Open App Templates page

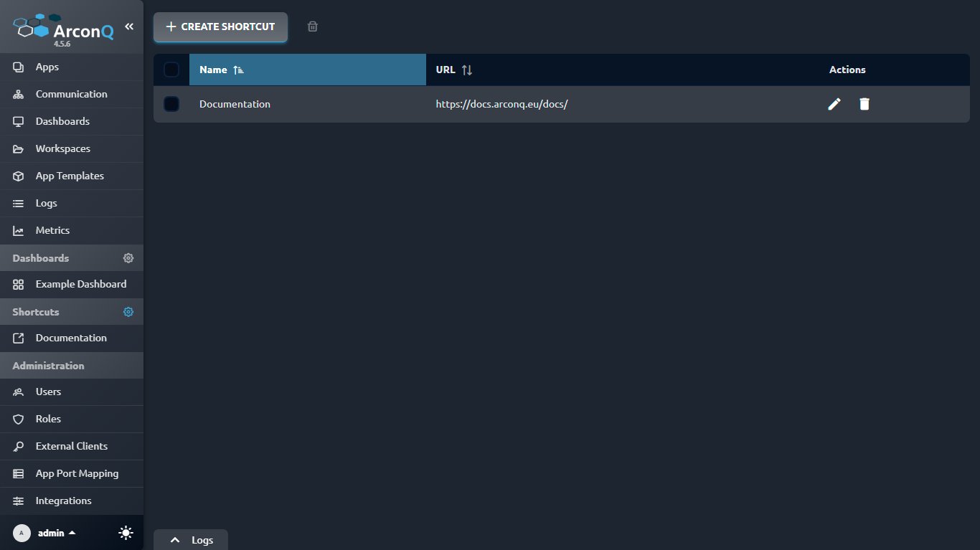pyautogui.click(x=72, y=176)
